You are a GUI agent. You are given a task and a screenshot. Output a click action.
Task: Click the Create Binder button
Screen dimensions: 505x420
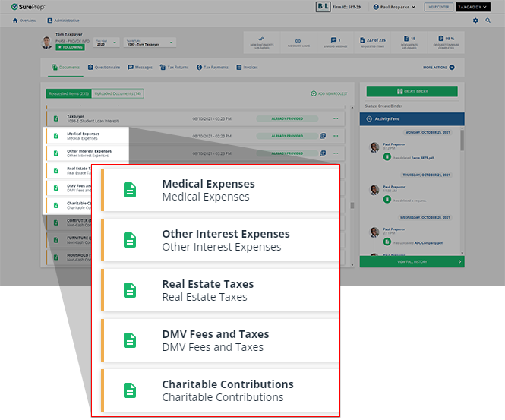tap(412, 91)
